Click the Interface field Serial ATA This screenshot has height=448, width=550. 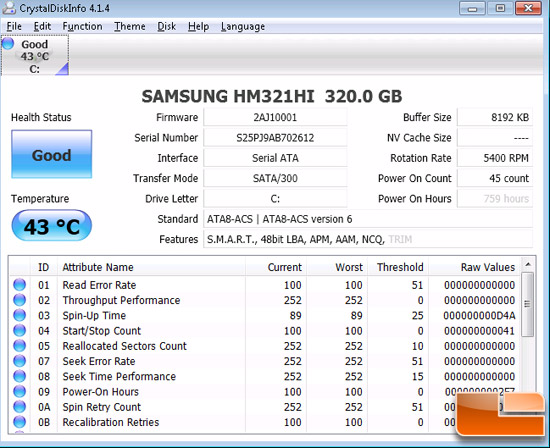(x=275, y=158)
